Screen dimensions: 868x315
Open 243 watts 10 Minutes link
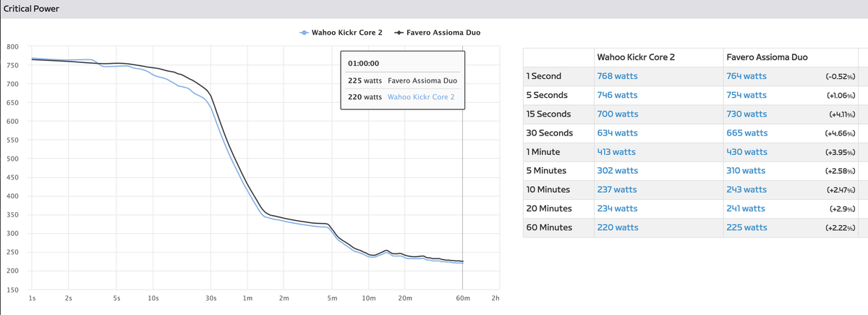click(x=746, y=190)
